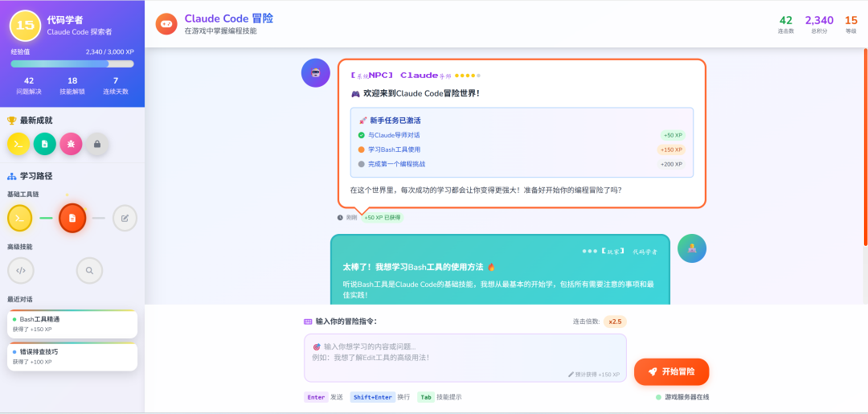
Task: Click the locked gray achievement badge
Action: [x=97, y=144]
